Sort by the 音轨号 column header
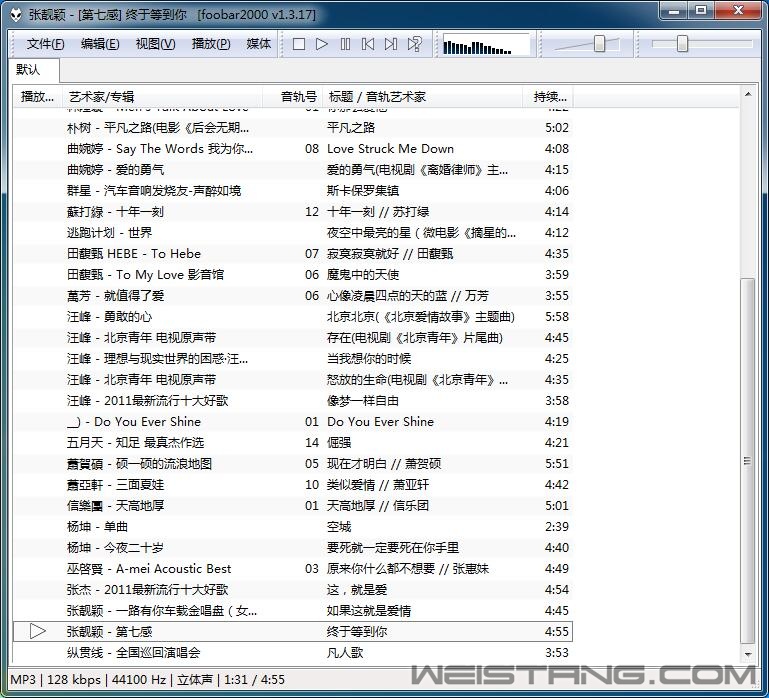Image resolution: width=769 pixels, height=698 pixels. 293,97
